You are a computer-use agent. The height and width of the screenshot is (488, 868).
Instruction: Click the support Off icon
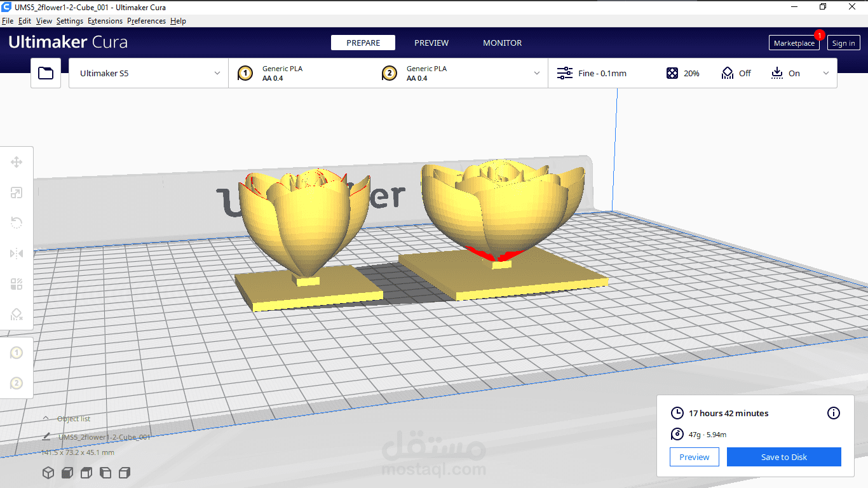(x=728, y=73)
